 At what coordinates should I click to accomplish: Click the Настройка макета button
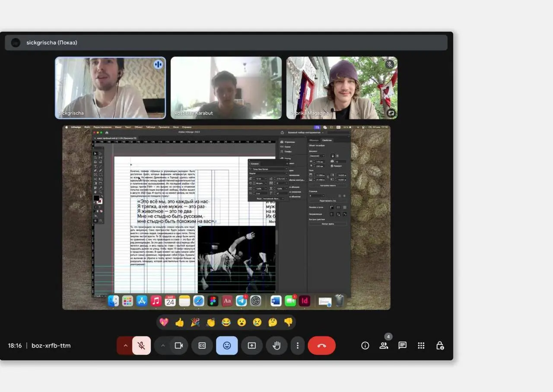click(327, 185)
